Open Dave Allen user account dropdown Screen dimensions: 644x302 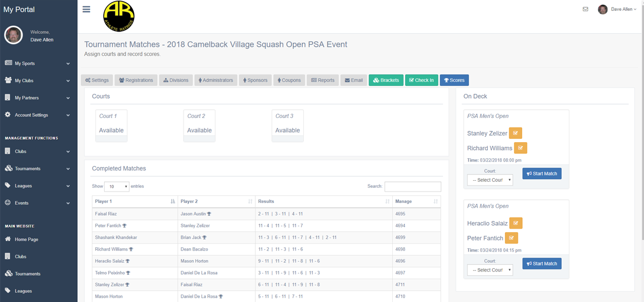(618, 9)
